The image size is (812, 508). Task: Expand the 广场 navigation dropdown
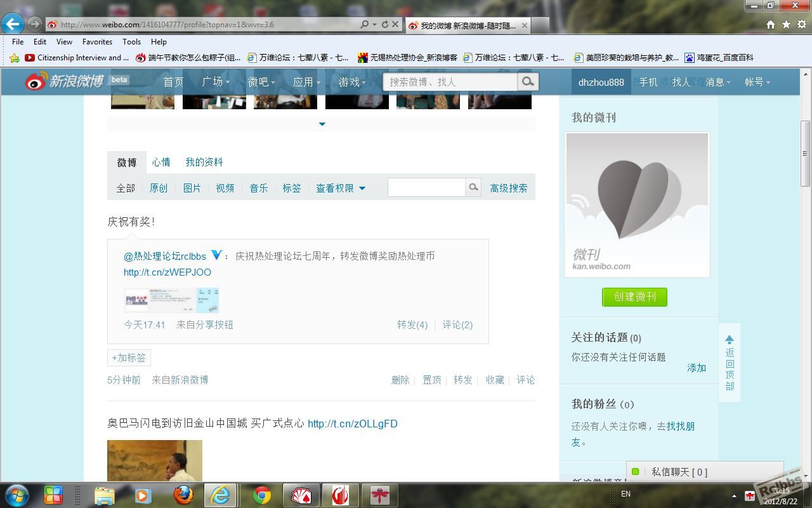pos(216,82)
